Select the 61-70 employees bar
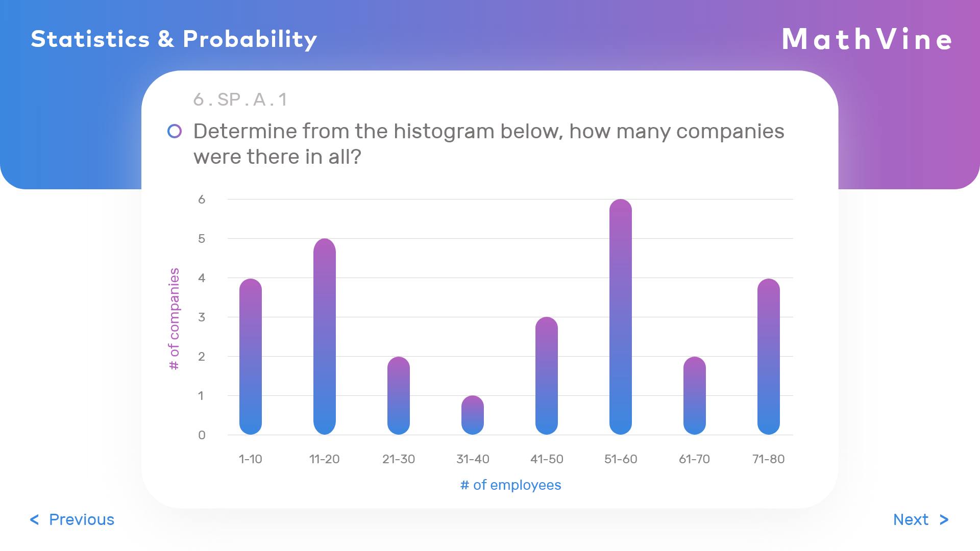The image size is (980, 551). pyautogui.click(x=695, y=396)
